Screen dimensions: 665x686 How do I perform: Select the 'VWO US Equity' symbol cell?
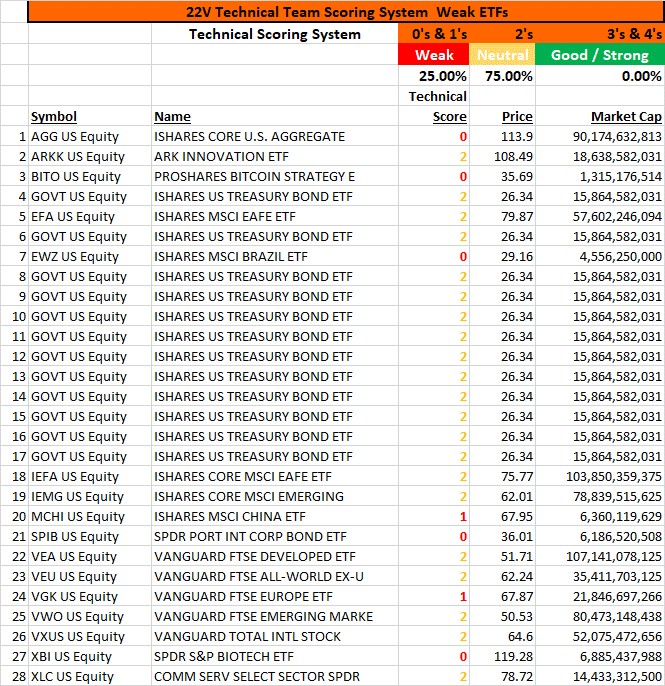pos(90,616)
